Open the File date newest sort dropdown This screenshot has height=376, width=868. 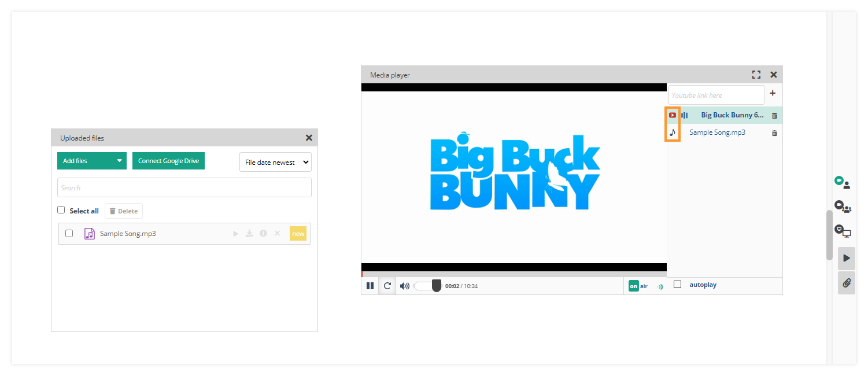[275, 163]
